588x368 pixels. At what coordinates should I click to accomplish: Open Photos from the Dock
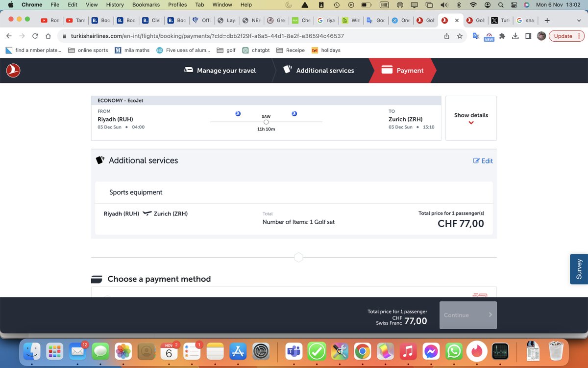pyautogui.click(x=123, y=351)
